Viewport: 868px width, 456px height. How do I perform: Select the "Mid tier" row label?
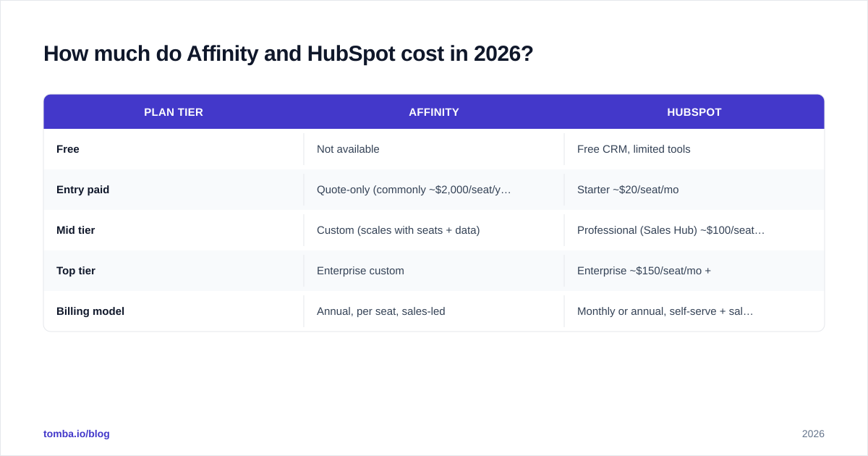coord(76,230)
